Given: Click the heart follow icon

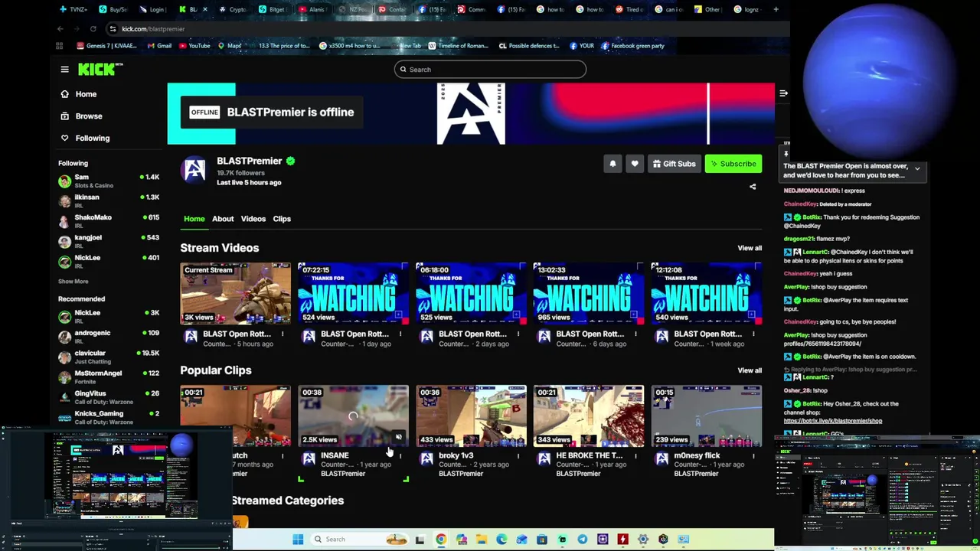Looking at the screenshot, I should click(635, 164).
